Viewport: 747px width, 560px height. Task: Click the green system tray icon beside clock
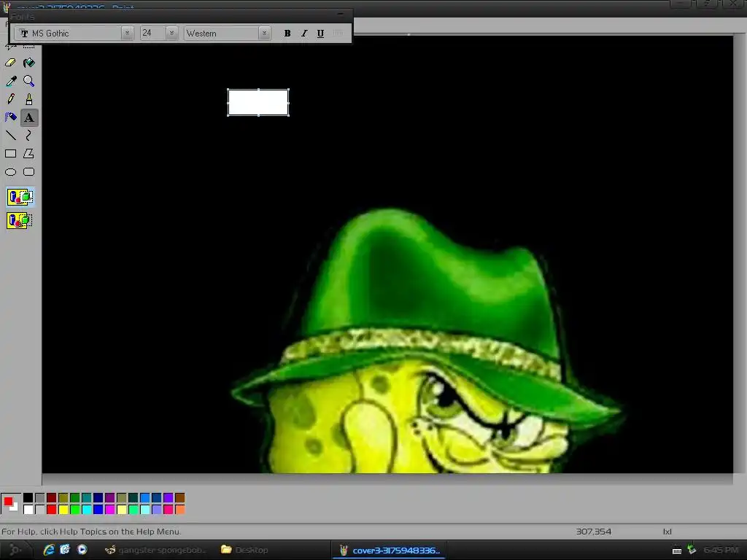692,550
